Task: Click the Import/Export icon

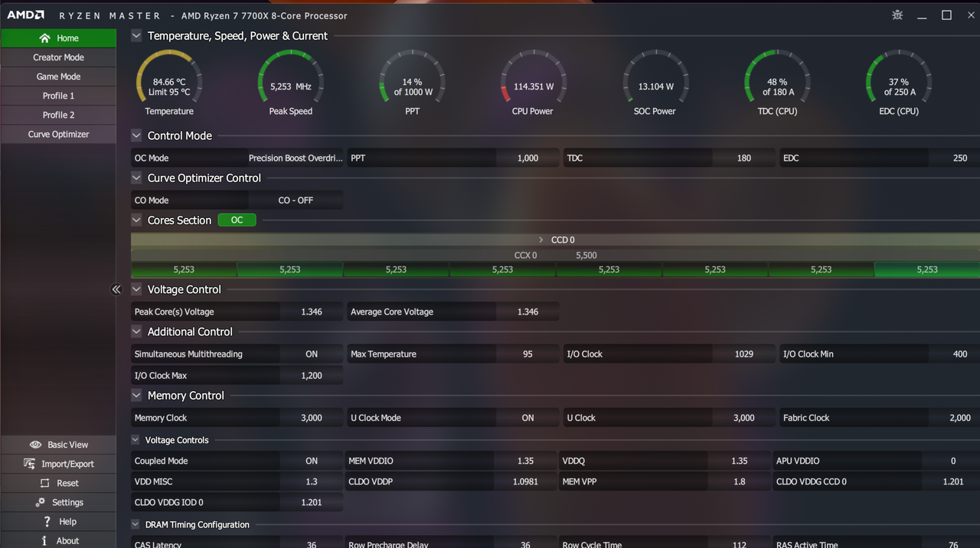Action: [30, 464]
